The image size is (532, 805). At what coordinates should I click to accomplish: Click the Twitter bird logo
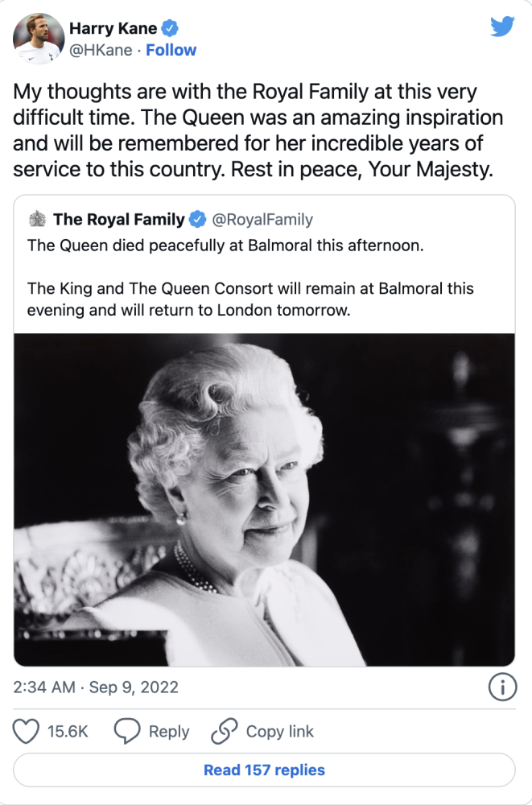coord(502,27)
